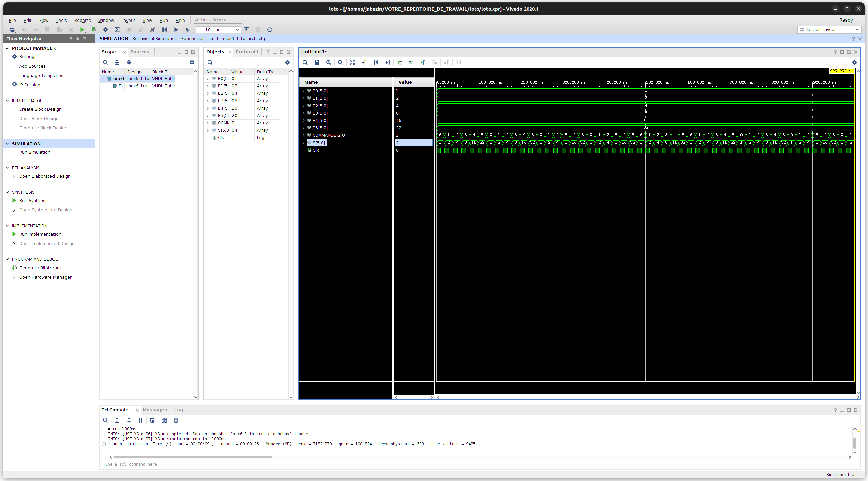
Task: Open the Flow menu
Action: [44, 20]
